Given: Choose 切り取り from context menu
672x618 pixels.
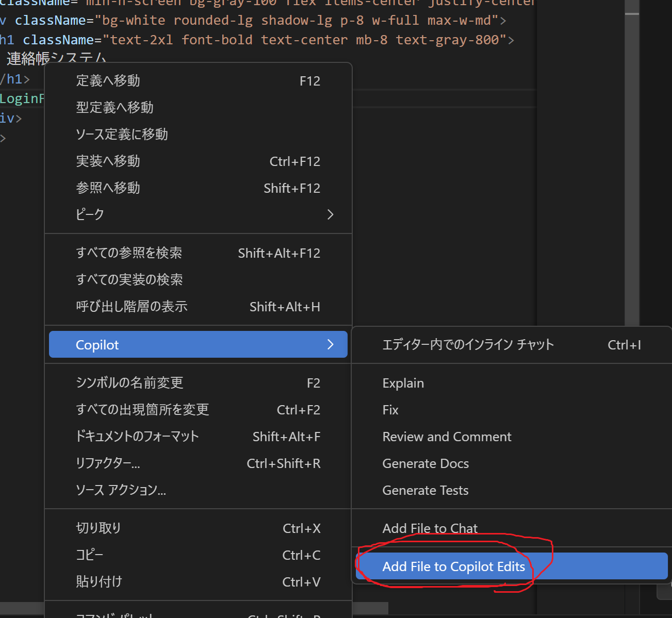Looking at the screenshot, I should (198, 528).
